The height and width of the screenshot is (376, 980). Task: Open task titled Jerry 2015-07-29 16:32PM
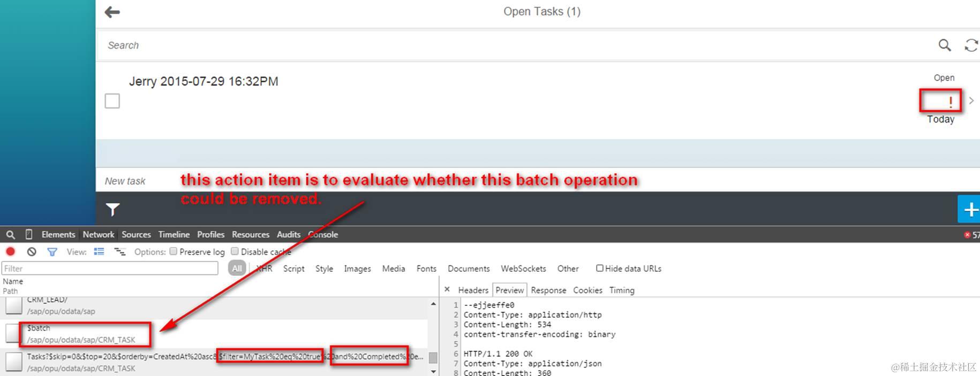[x=203, y=81]
